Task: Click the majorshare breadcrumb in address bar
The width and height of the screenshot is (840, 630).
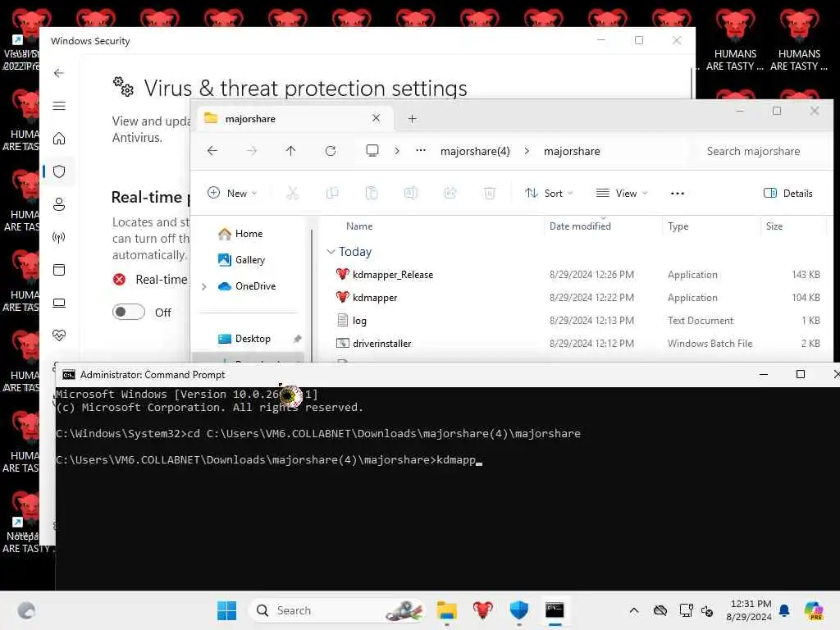Action: tap(572, 152)
